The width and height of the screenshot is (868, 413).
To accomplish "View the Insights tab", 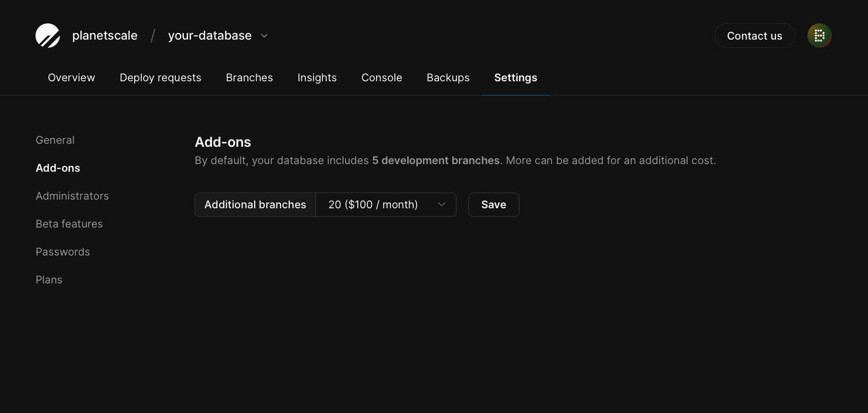I will coord(317,78).
